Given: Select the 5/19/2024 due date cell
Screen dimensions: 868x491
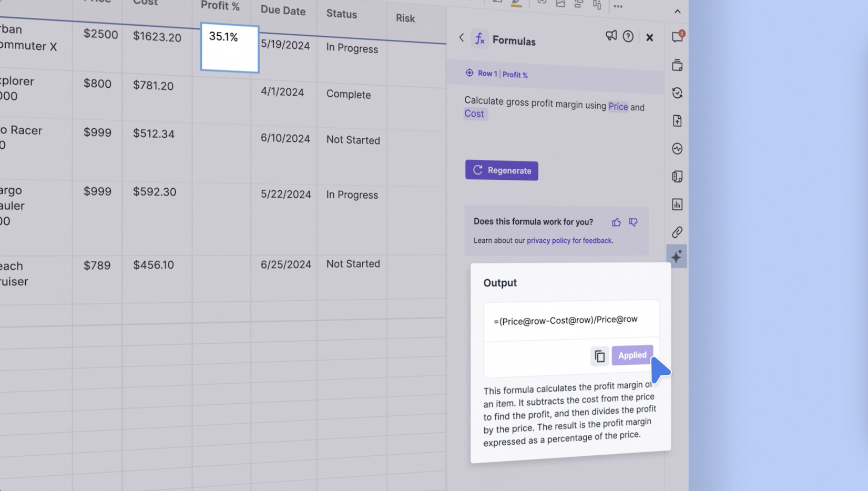Looking at the screenshot, I should coord(284,56).
